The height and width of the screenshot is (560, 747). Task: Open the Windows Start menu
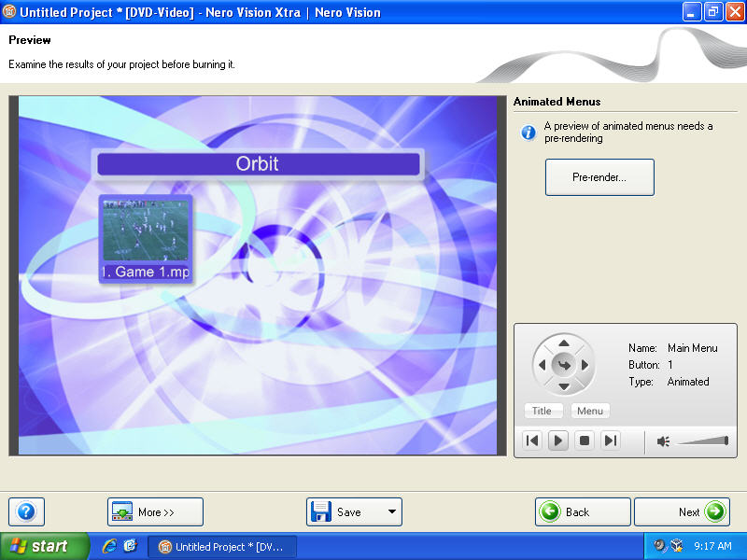click(x=44, y=546)
